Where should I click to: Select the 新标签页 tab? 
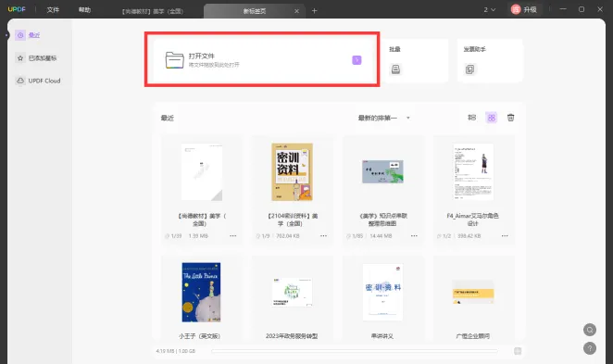(x=254, y=11)
